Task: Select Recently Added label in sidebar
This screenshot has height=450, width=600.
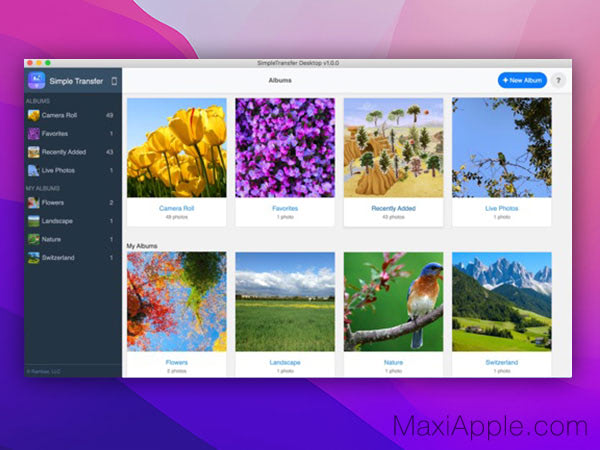Action: (64, 152)
